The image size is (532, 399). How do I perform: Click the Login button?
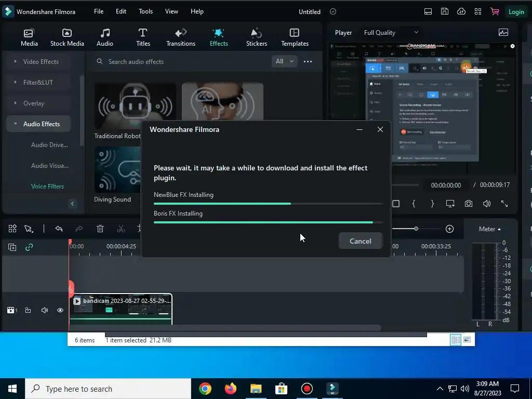pyautogui.click(x=516, y=11)
